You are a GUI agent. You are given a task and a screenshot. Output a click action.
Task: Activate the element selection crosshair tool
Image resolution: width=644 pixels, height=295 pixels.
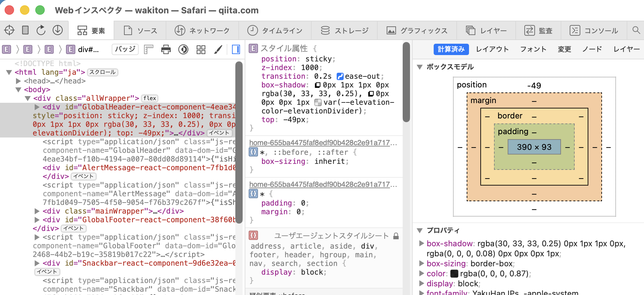tap(9, 30)
